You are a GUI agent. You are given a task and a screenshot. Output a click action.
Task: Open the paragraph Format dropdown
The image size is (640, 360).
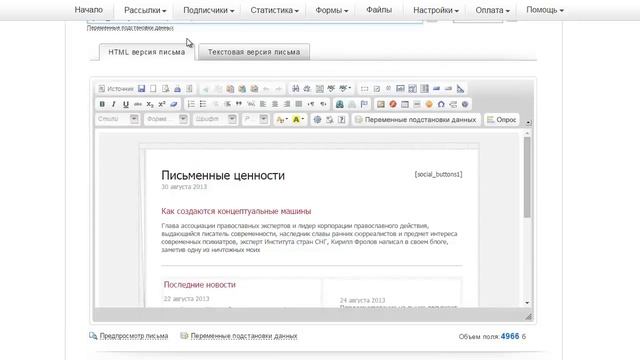pyautogui.click(x=166, y=119)
